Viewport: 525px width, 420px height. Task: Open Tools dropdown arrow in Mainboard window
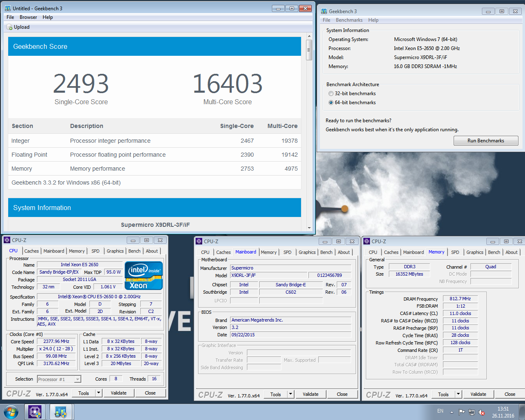pyautogui.click(x=290, y=394)
